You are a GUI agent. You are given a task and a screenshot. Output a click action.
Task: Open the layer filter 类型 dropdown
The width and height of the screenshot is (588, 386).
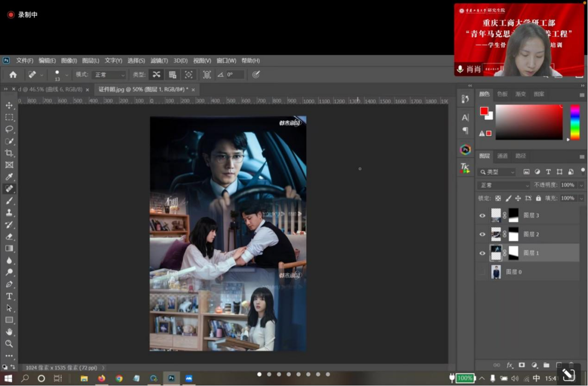click(x=497, y=172)
